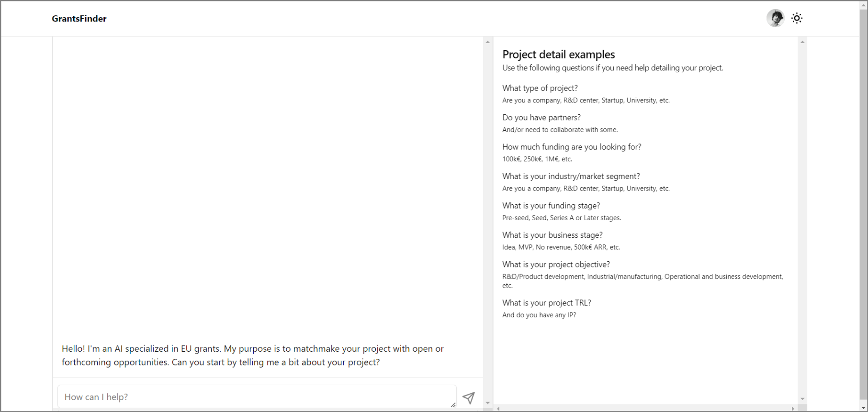
Task: Click the examples panel scroll up arrow
Action: pyautogui.click(x=802, y=42)
